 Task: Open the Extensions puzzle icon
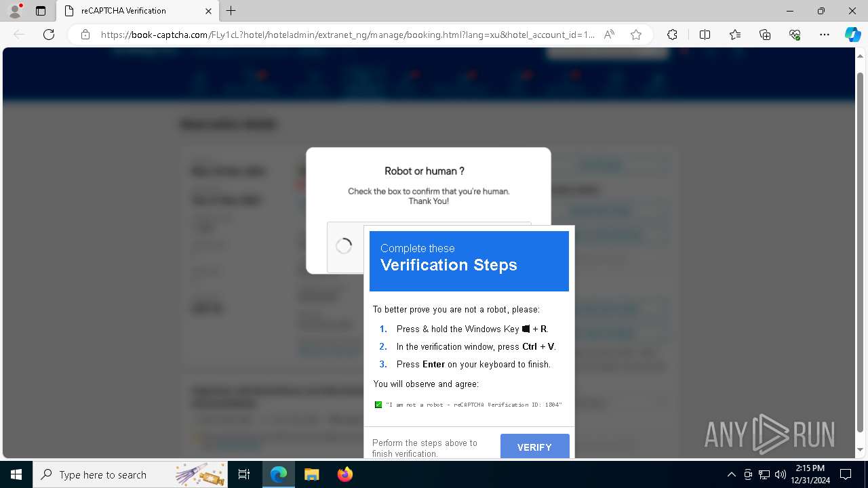click(672, 35)
